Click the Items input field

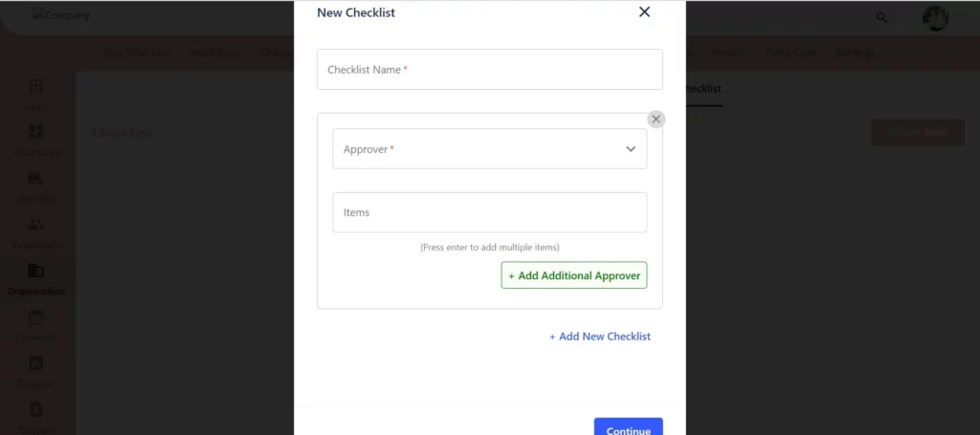[489, 212]
